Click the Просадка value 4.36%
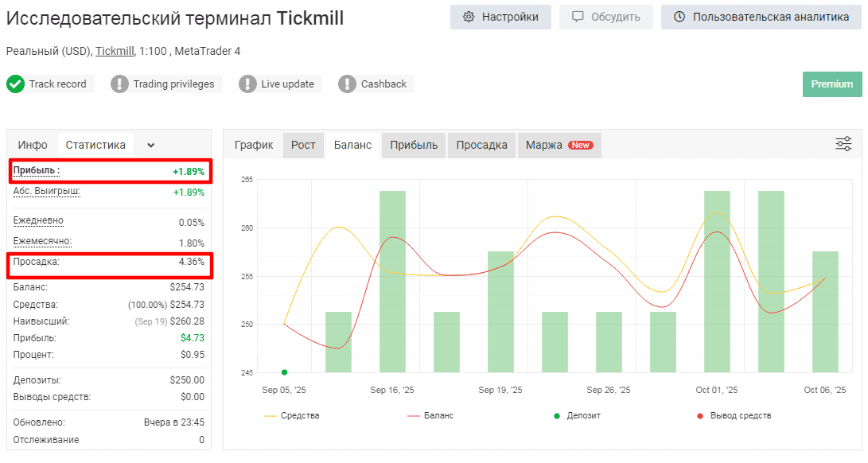The image size is (868, 463). (192, 262)
